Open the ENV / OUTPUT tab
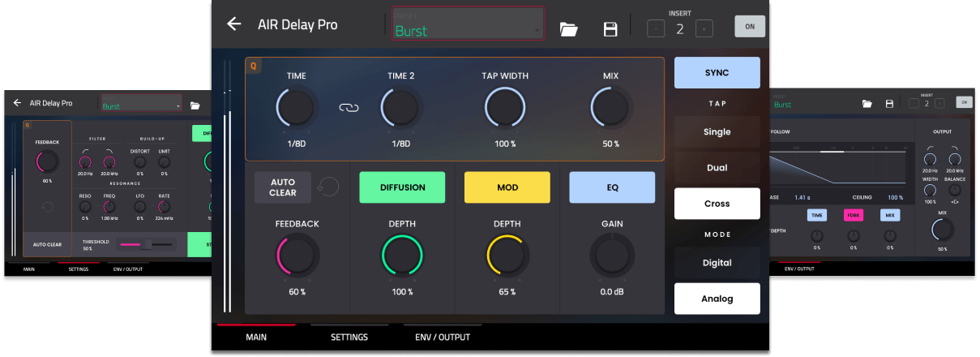The height and width of the screenshot is (357, 980). (443, 337)
